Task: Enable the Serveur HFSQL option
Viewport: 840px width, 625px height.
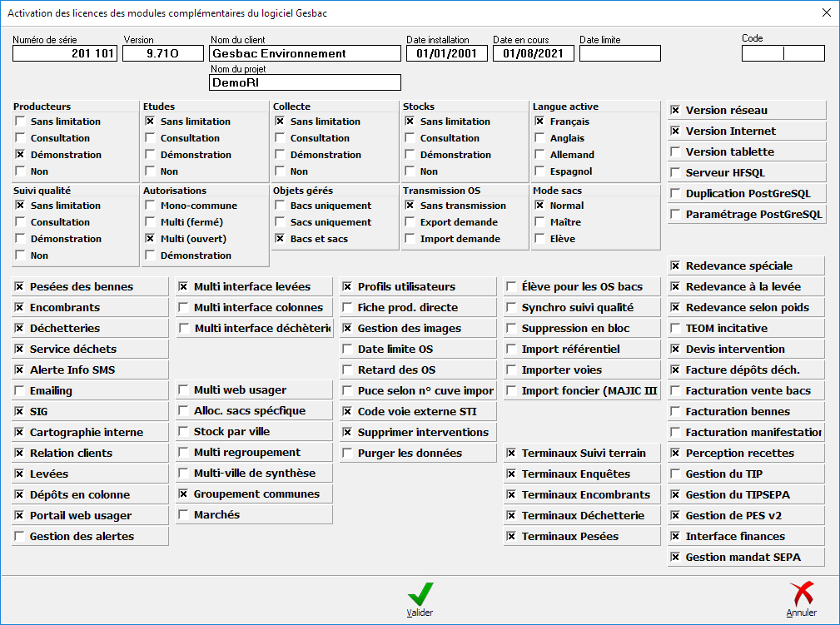Action: pos(675,173)
